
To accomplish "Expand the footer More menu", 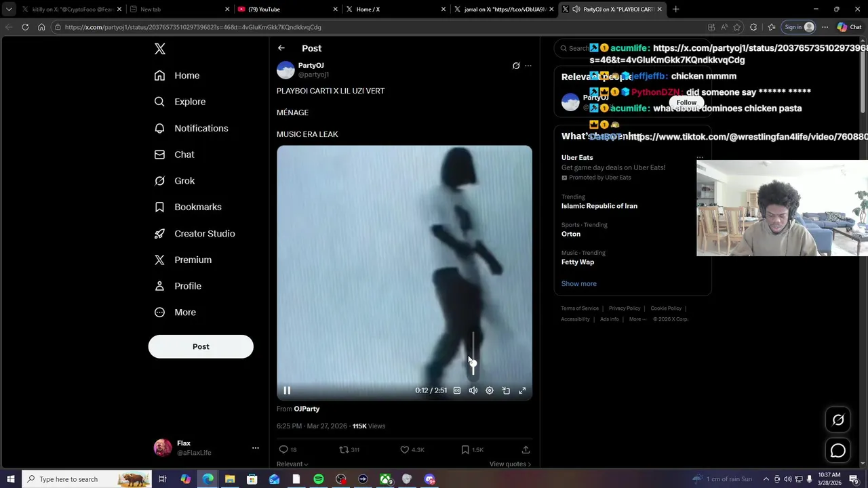I will point(637,319).
